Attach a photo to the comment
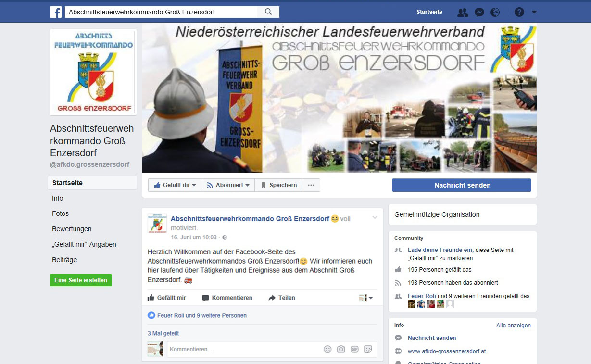Screen dimensions: 591x364 click(x=341, y=350)
